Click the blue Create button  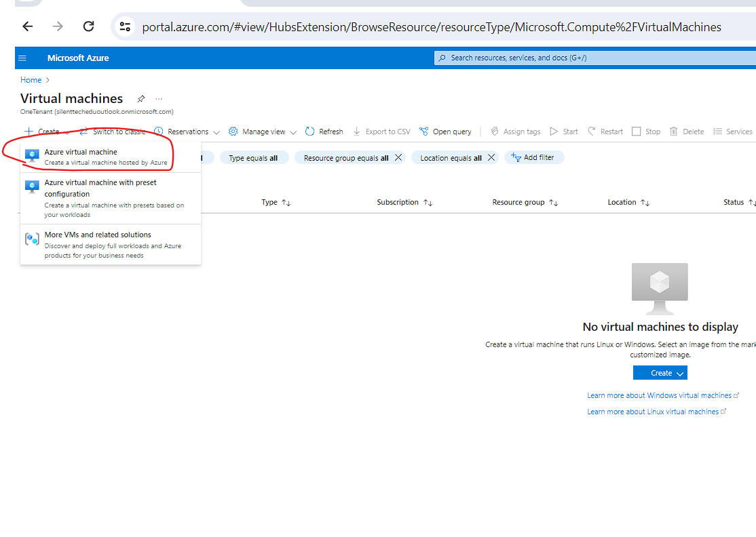coord(660,372)
